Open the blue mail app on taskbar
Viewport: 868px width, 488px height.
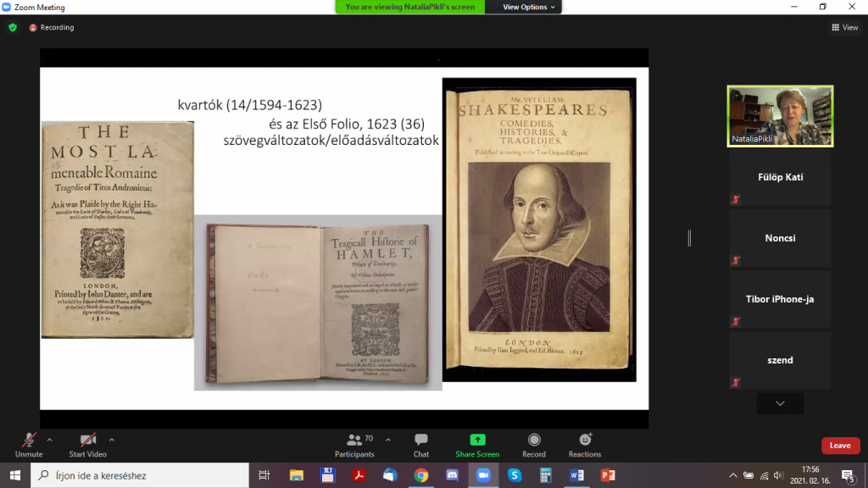click(390, 475)
